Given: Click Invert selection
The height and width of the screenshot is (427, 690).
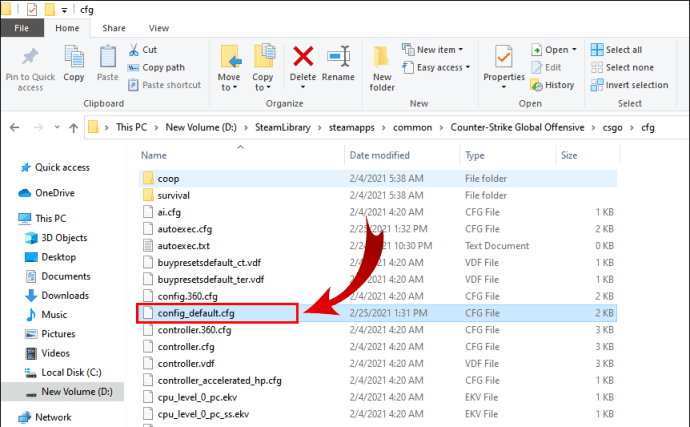Looking at the screenshot, I should 629,85.
